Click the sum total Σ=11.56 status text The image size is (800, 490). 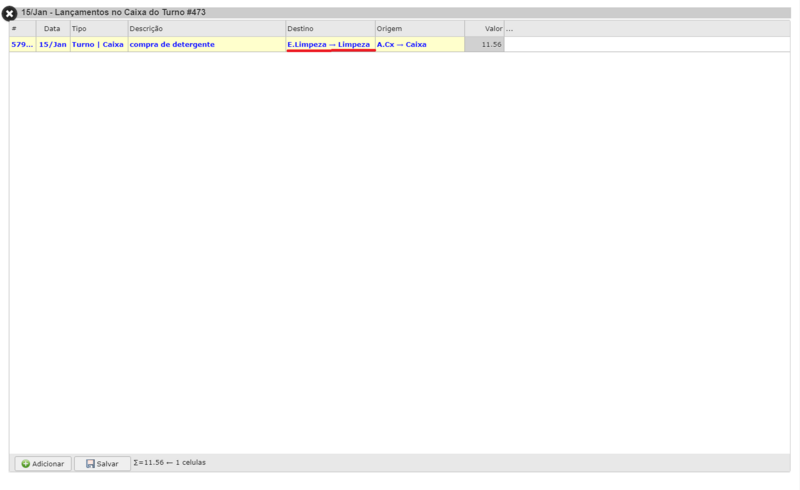169,462
